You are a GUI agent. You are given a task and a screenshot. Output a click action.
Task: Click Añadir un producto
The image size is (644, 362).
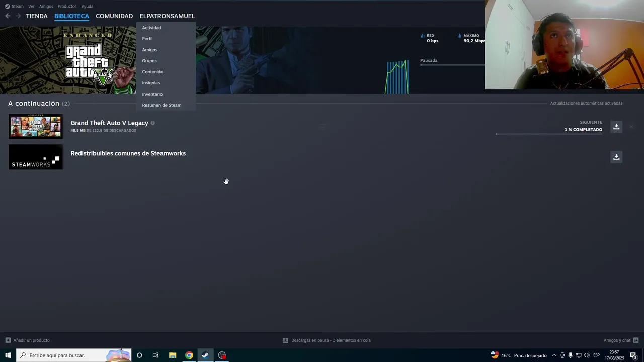coord(31,340)
